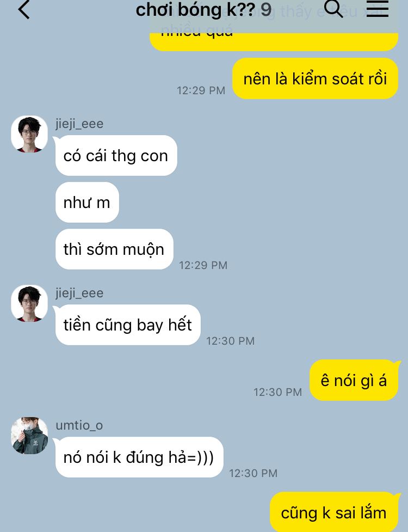Tap the partially hidden yellow bubble at top
This screenshot has width=408, height=532.
tap(274, 41)
